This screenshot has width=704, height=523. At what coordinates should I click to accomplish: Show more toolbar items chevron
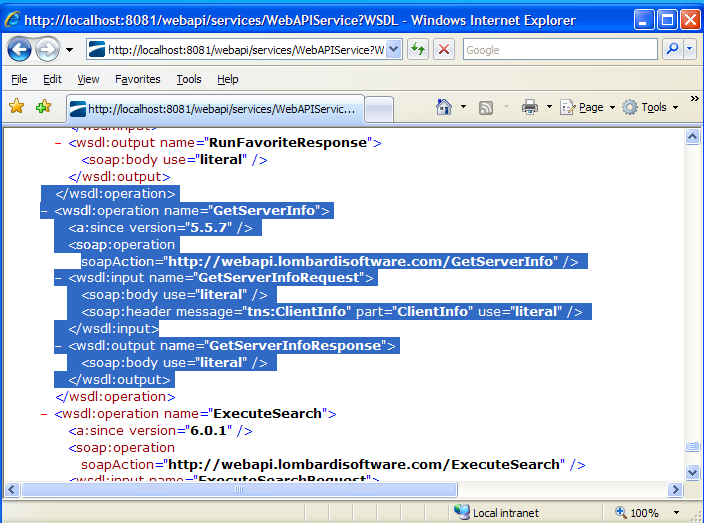[695, 98]
